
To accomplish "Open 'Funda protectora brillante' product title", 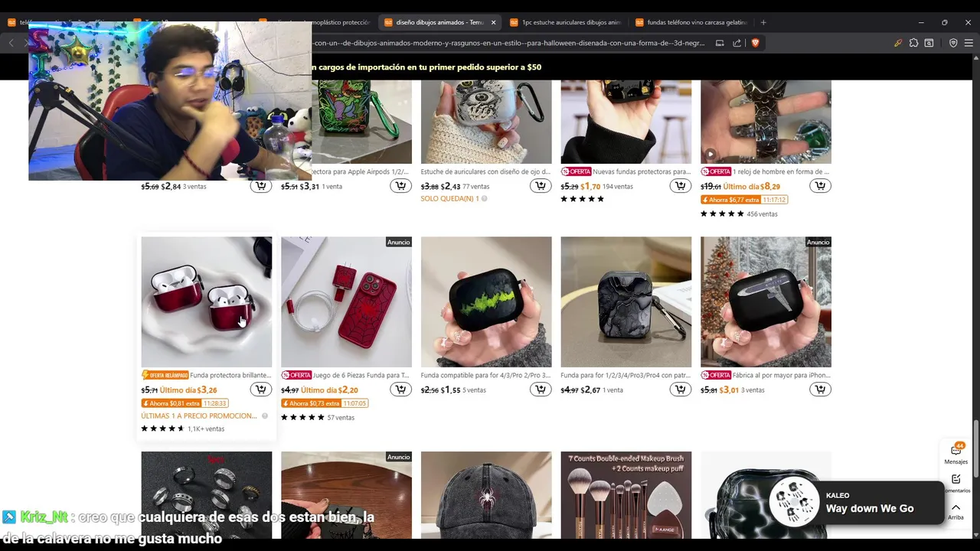I will pos(230,375).
